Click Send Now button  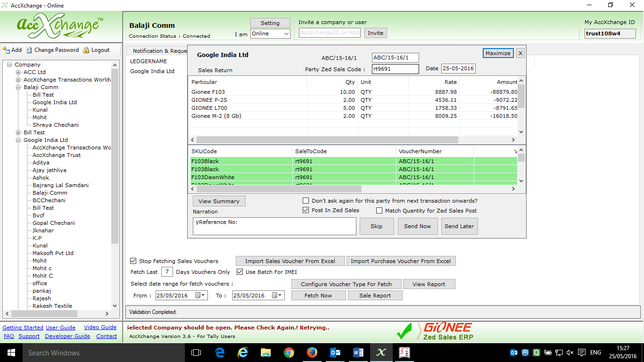[x=417, y=226]
